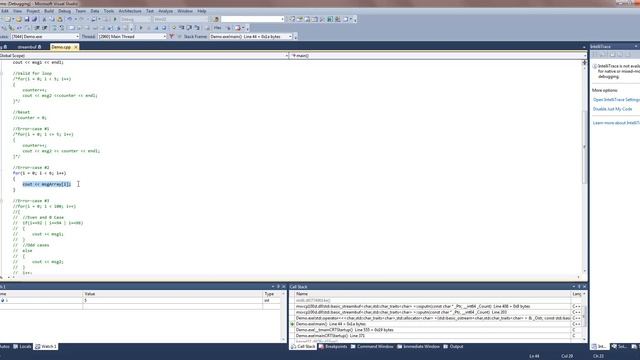Open the Window menu
The height and width of the screenshot is (360, 640).
coord(185,11)
